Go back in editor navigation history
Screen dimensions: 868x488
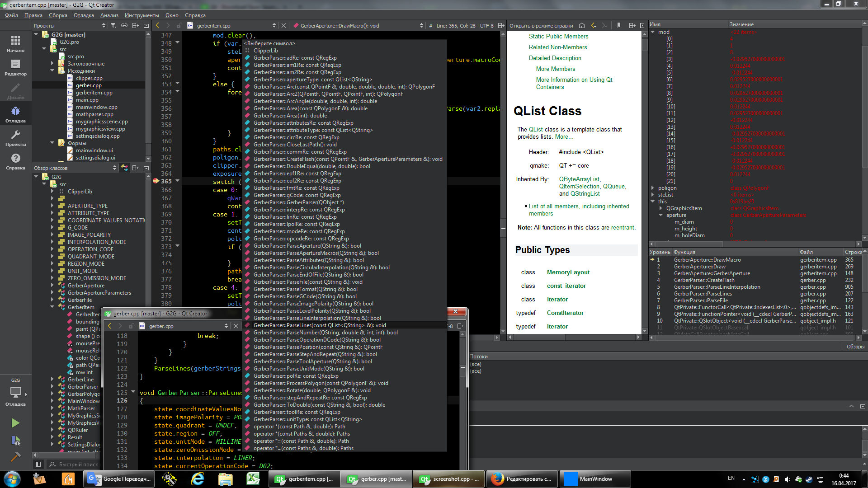(157, 26)
